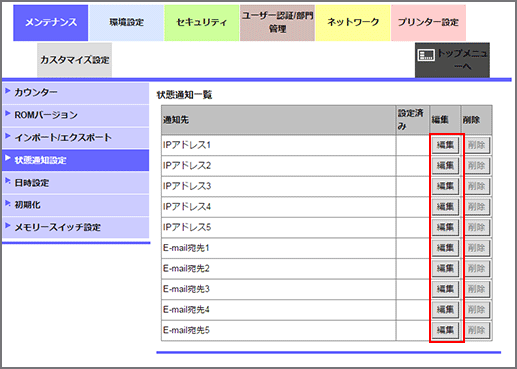Select the E-mail宛先3 row label
Screen dimensions: 517x369
[186, 289]
